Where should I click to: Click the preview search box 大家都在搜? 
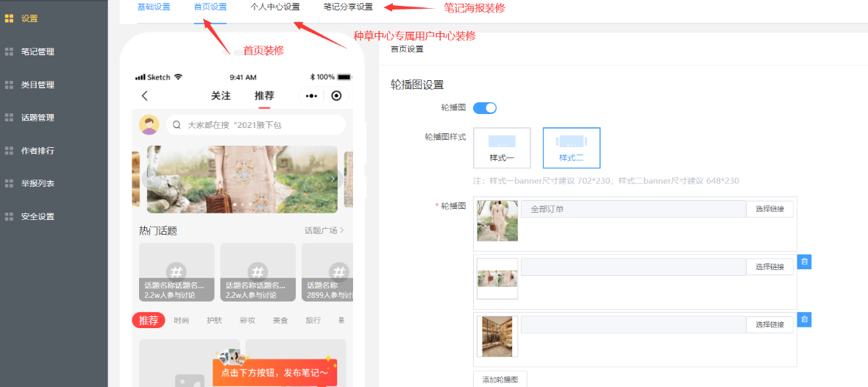point(256,125)
